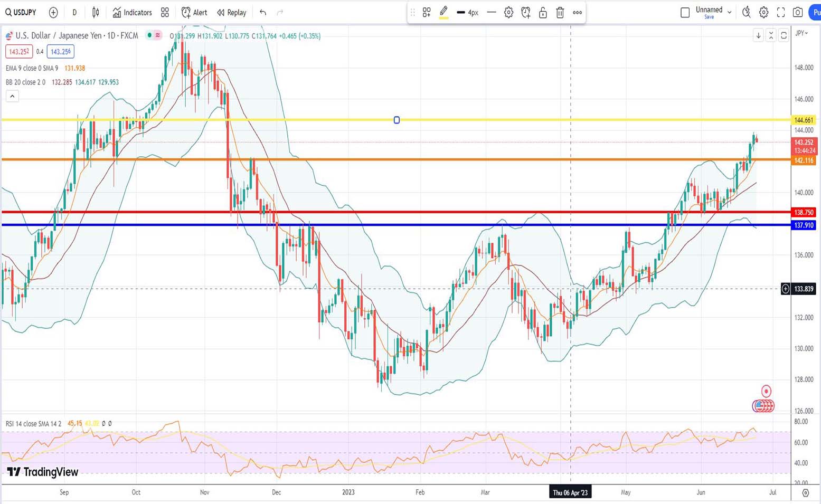The width and height of the screenshot is (821, 504).
Task: Click the Alert button
Action: (194, 12)
